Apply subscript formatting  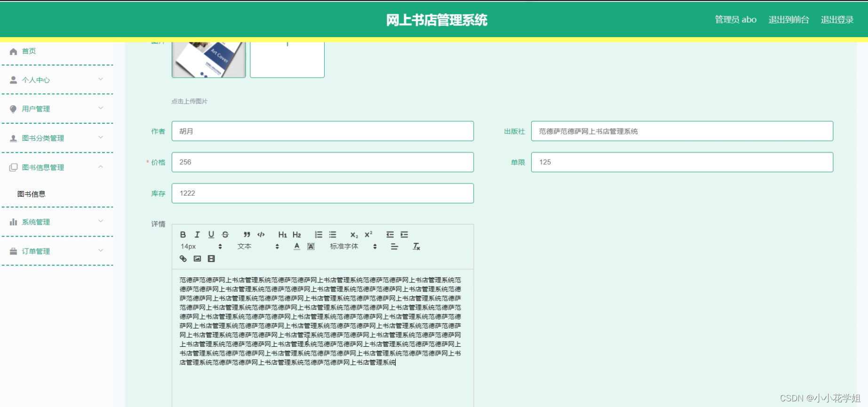pos(354,234)
